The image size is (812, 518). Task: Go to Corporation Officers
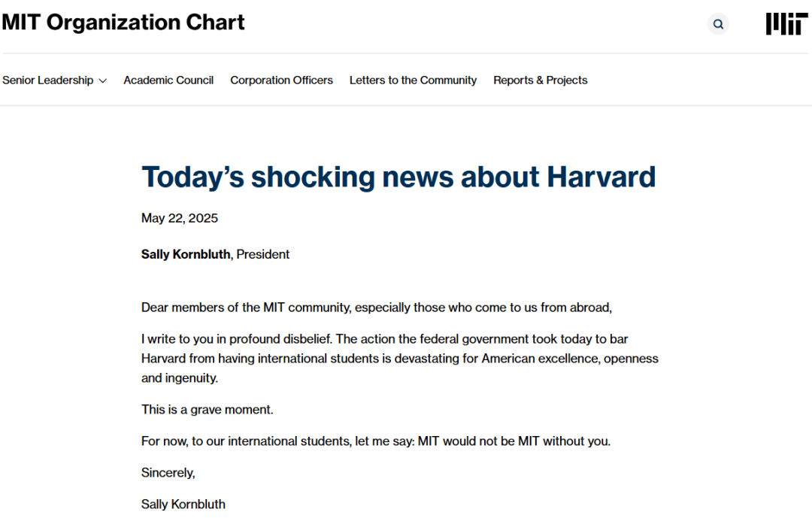tap(281, 80)
